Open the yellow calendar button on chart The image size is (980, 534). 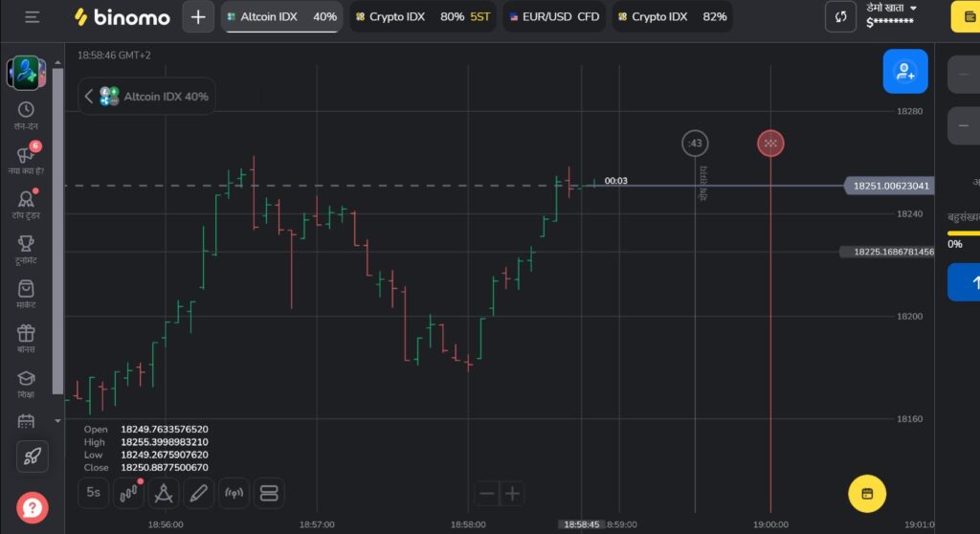pos(867,494)
